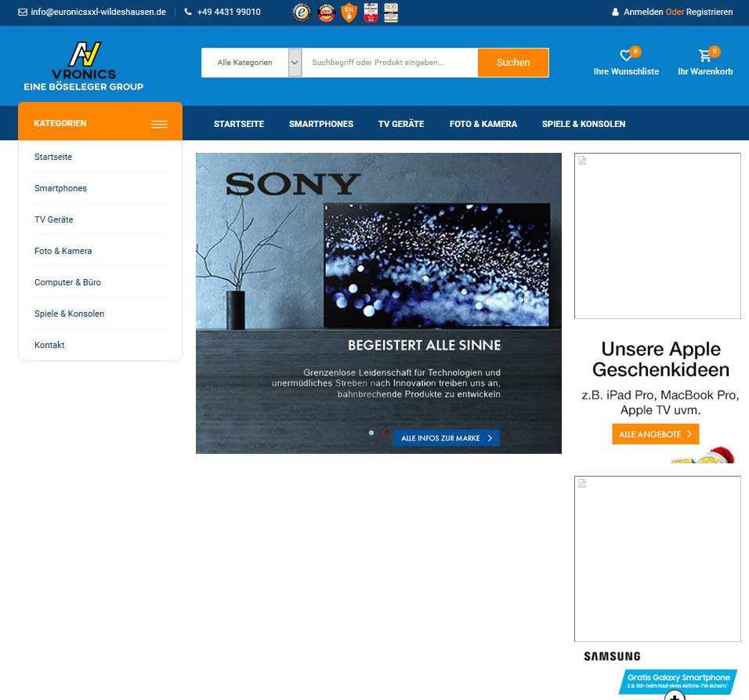This screenshot has width=749, height=700.
Task: Focus the search term input field
Action: [390, 63]
